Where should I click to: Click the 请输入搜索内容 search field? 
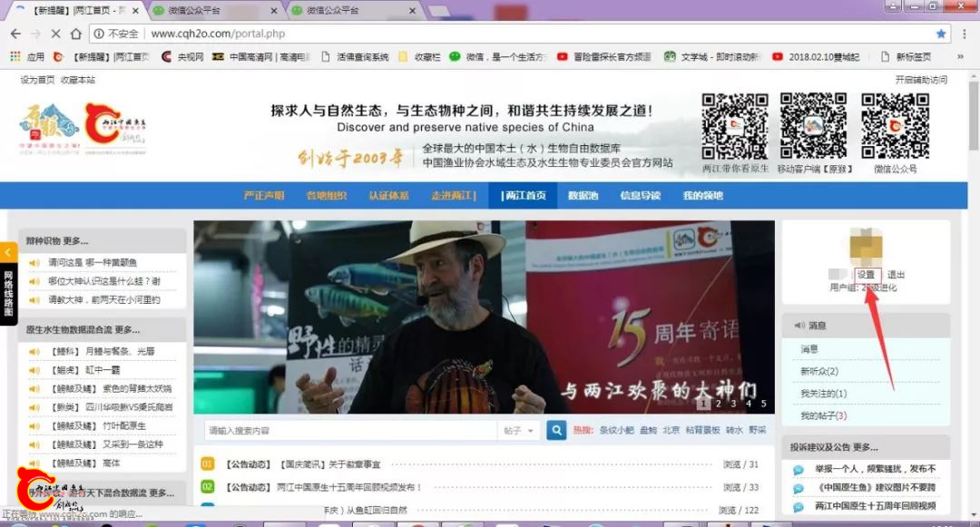351,430
